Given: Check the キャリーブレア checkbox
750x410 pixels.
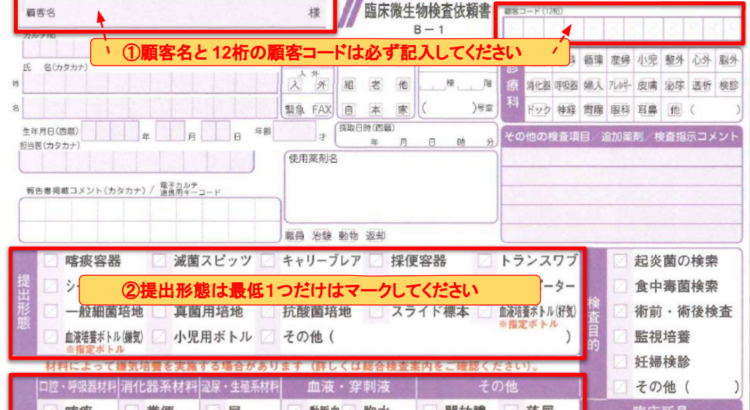Looking at the screenshot, I should [267, 261].
